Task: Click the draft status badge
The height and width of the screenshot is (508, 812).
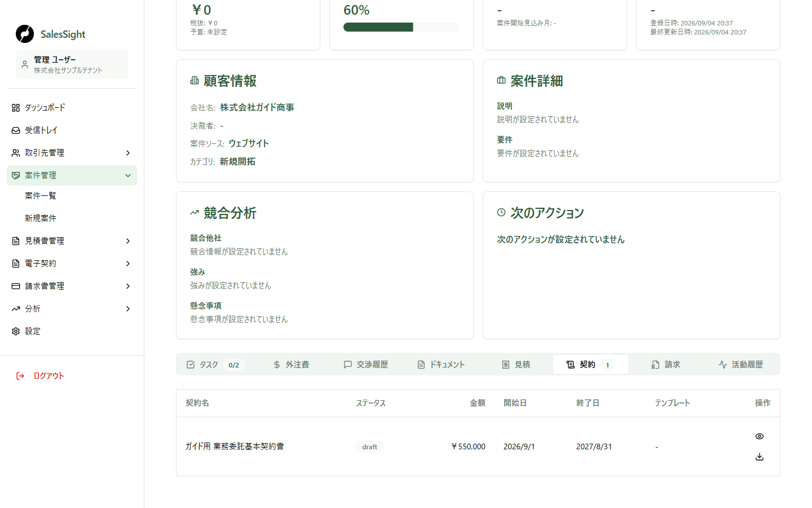Action: point(370,447)
